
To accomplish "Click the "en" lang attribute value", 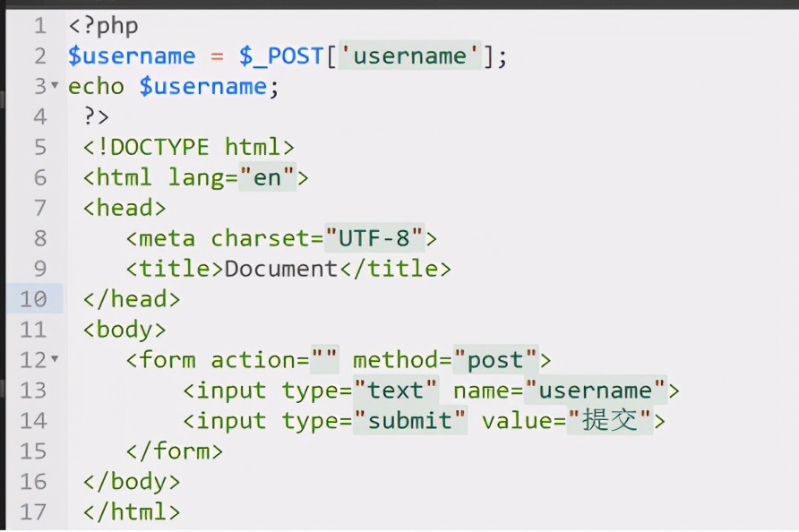I will click(269, 176).
